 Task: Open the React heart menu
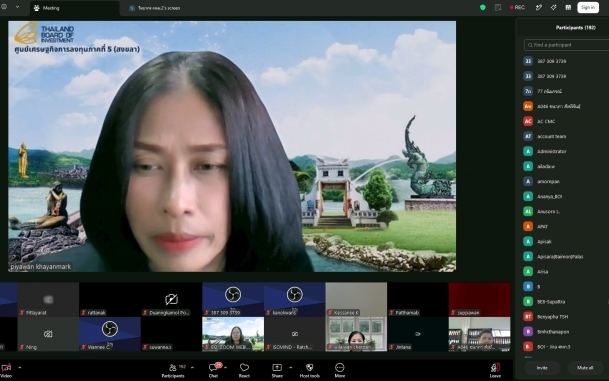tap(244, 370)
